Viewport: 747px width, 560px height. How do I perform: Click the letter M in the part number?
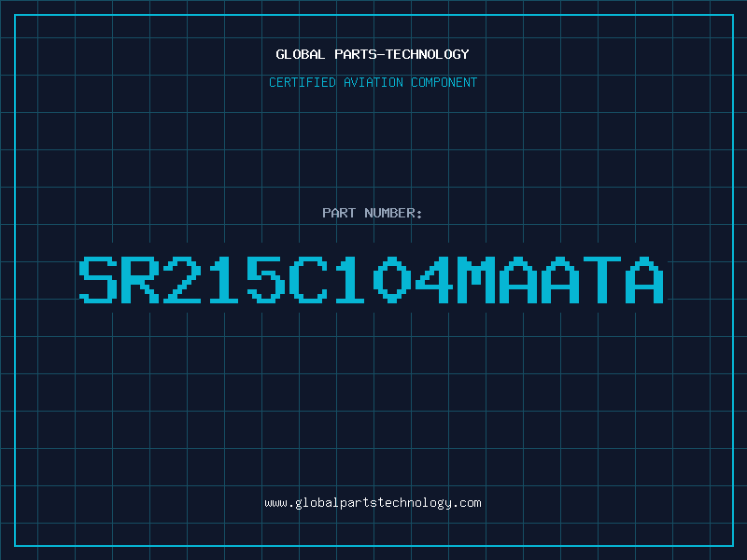[x=476, y=280]
